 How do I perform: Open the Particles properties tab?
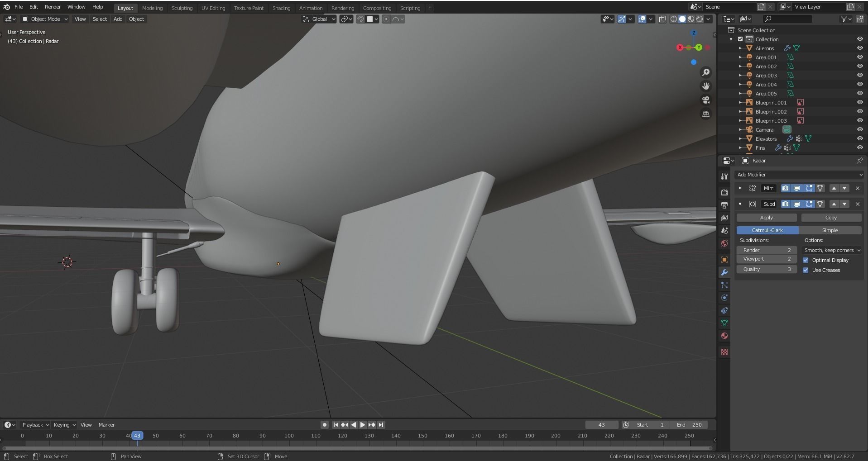tap(724, 285)
